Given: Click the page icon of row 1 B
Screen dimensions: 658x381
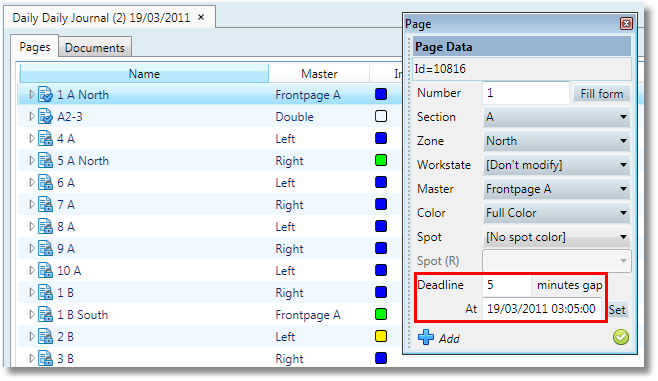Looking at the screenshot, I should [x=45, y=292].
